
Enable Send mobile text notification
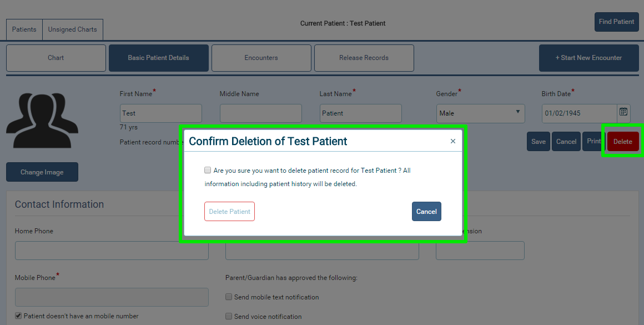tap(229, 297)
